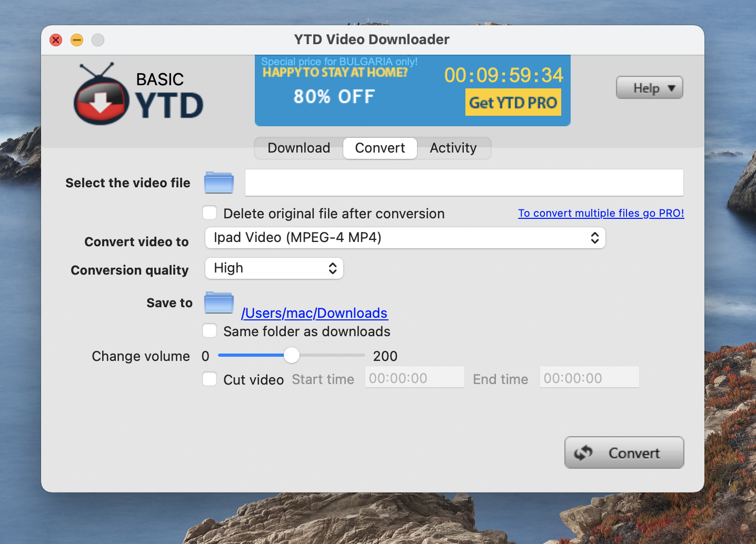This screenshot has width=756, height=544.
Task: Open the To convert multiple files go PRO link
Action: pyautogui.click(x=601, y=213)
